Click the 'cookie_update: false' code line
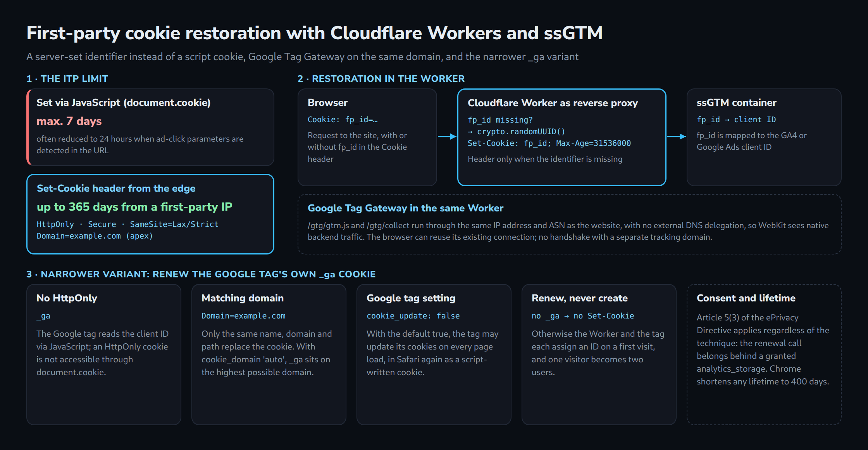This screenshot has width=868, height=450. (413, 316)
